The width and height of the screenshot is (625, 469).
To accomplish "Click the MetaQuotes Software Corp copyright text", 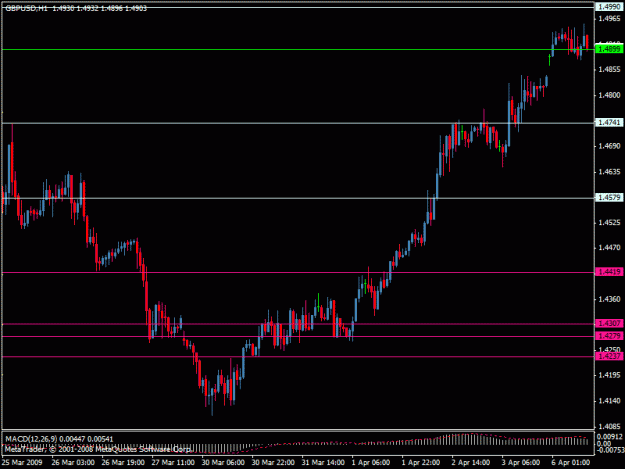I will click(x=98, y=449).
